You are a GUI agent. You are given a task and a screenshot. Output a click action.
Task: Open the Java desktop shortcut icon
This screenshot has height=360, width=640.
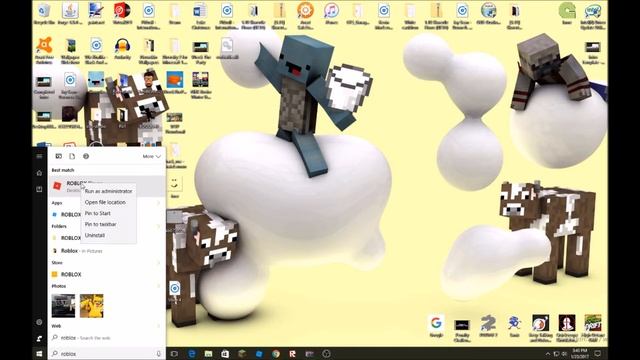pos(70,13)
